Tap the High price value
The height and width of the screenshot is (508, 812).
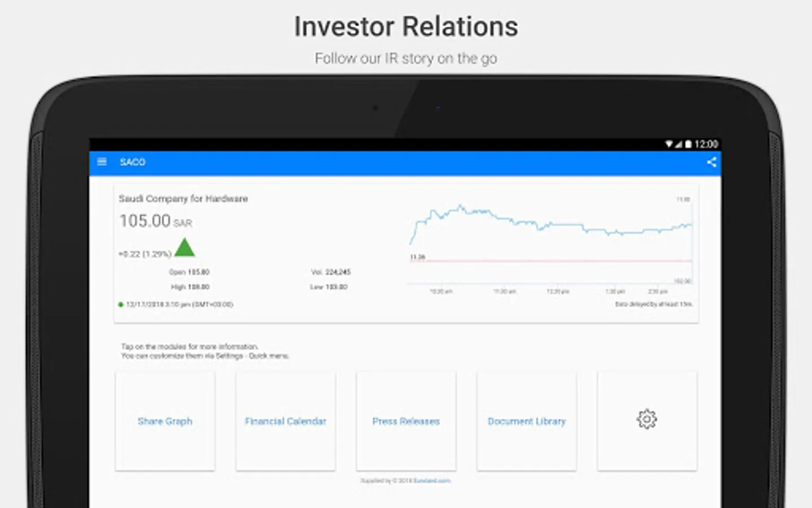pos(190,287)
